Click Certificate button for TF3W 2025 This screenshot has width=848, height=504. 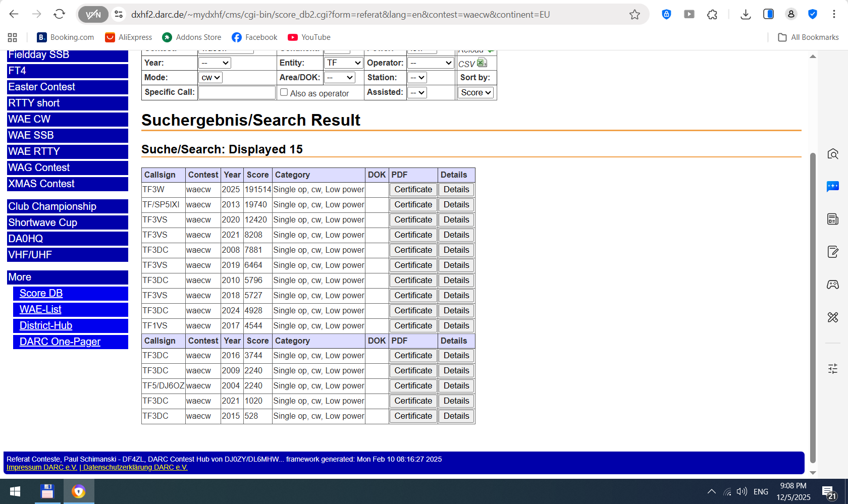(x=413, y=190)
